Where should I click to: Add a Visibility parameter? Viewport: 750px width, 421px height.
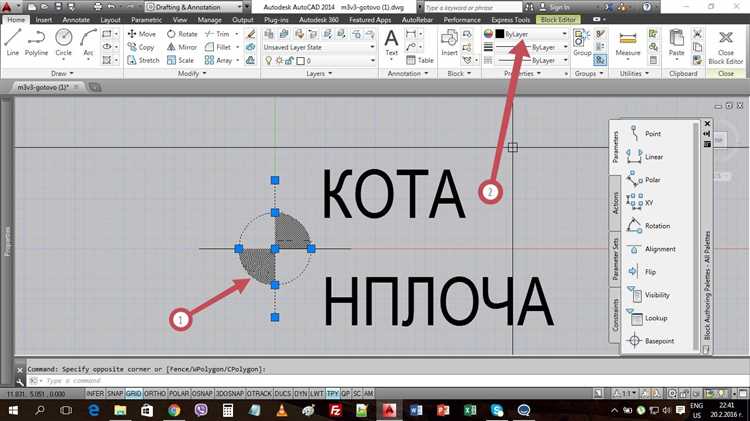[x=648, y=295]
